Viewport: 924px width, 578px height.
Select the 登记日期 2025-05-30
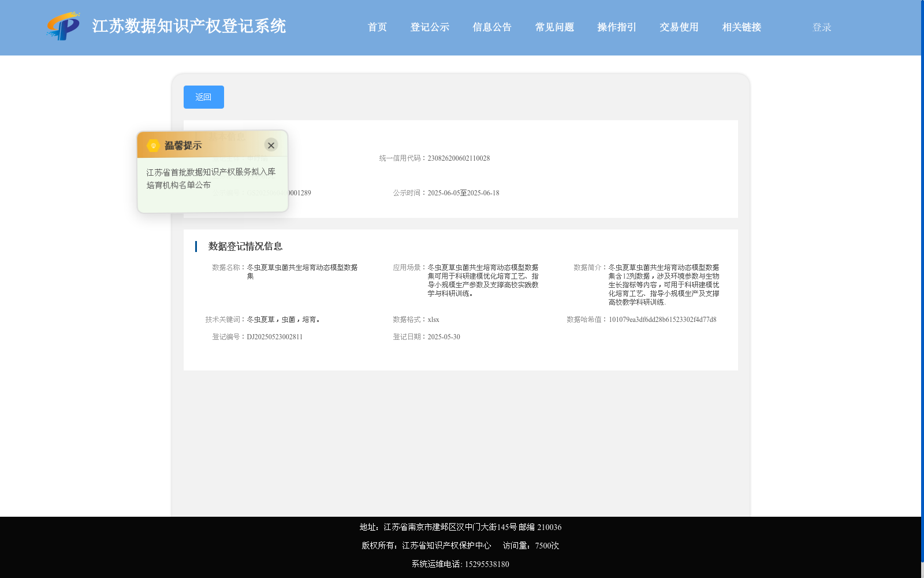444,337
